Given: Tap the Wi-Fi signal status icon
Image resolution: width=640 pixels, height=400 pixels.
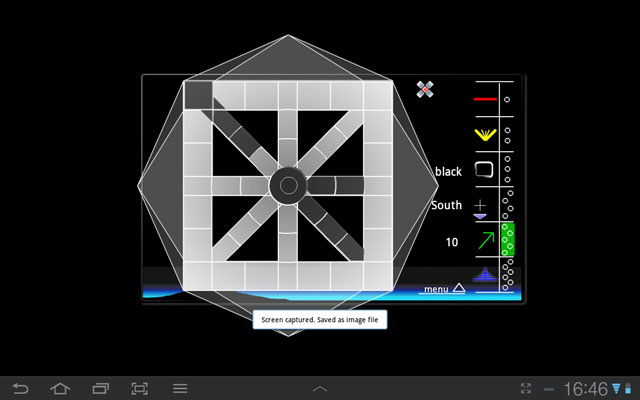Looking at the screenshot, I should tap(616, 388).
